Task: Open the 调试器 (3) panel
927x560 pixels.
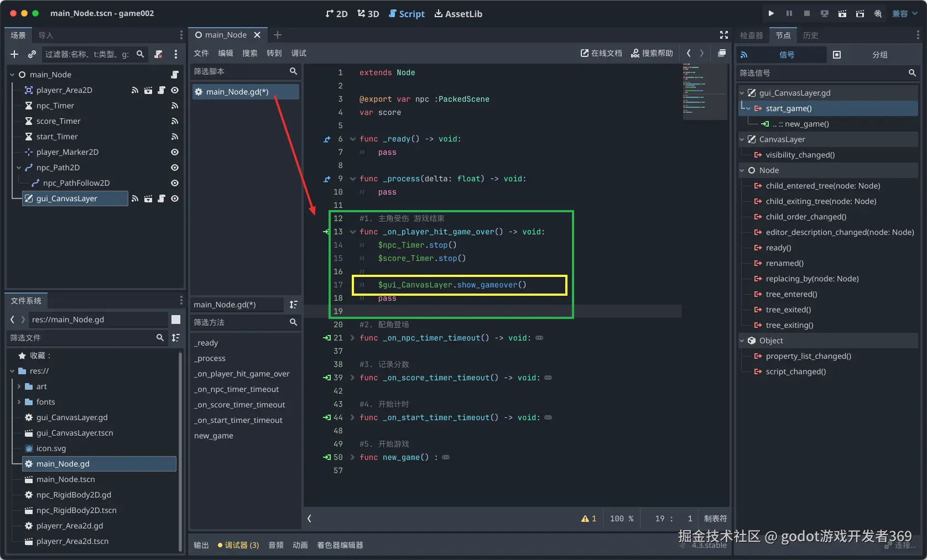Action: tap(238, 545)
